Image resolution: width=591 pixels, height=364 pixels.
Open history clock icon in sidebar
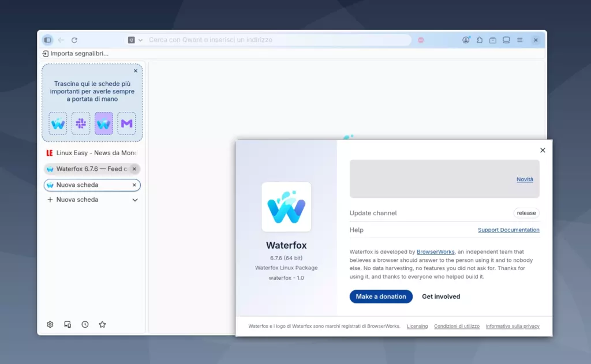(85, 324)
